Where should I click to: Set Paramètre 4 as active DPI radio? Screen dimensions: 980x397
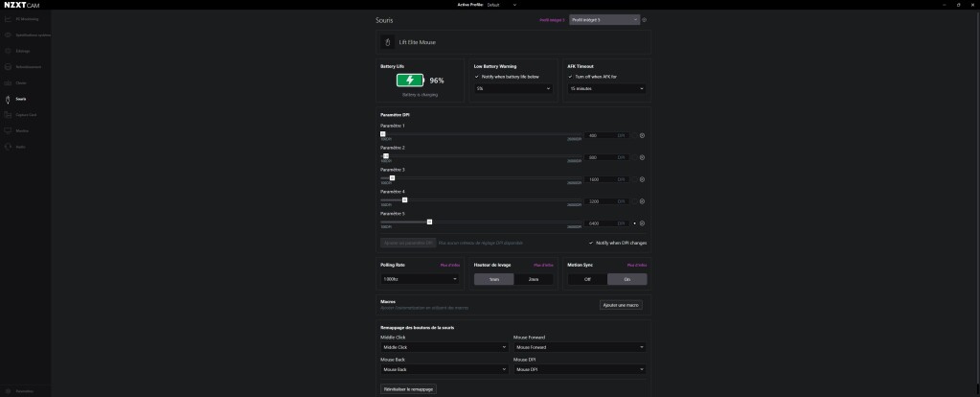[634, 201]
